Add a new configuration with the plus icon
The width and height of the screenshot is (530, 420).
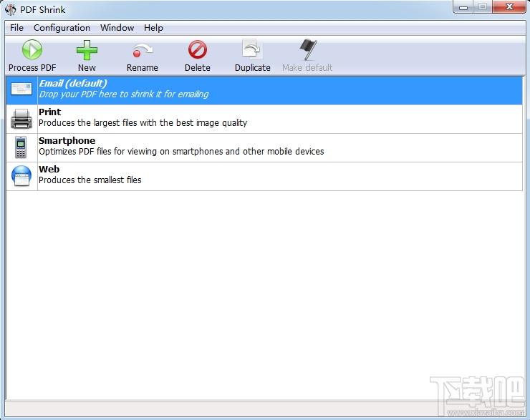click(87, 50)
